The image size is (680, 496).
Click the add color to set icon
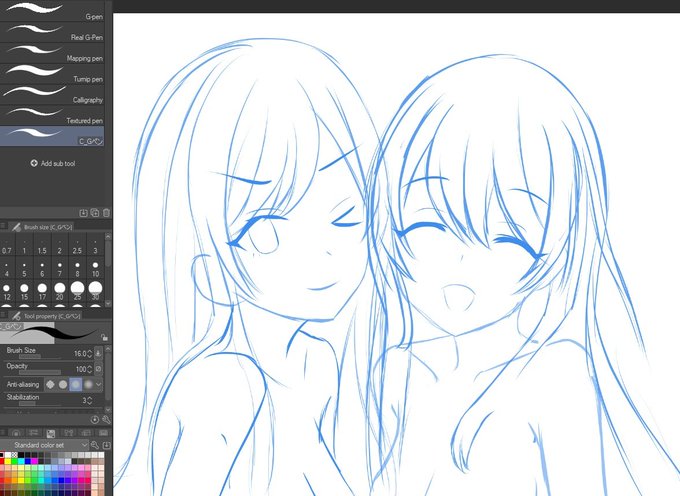point(106,445)
